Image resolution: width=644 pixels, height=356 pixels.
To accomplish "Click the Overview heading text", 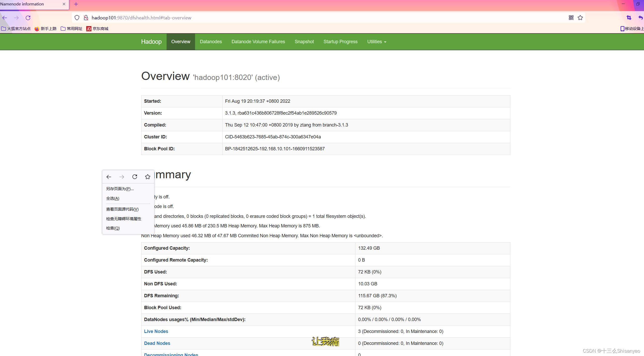I will point(165,76).
